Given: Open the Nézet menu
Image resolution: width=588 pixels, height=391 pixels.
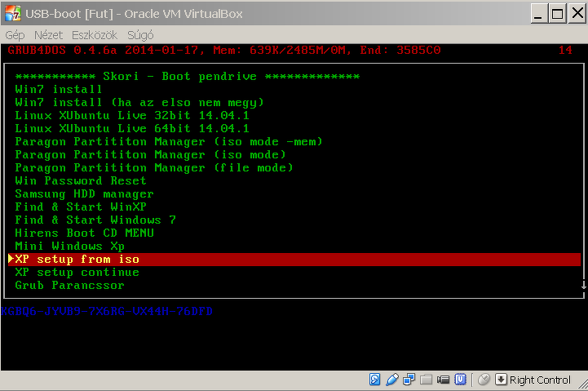Looking at the screenshot, I should tap(48, 35).
